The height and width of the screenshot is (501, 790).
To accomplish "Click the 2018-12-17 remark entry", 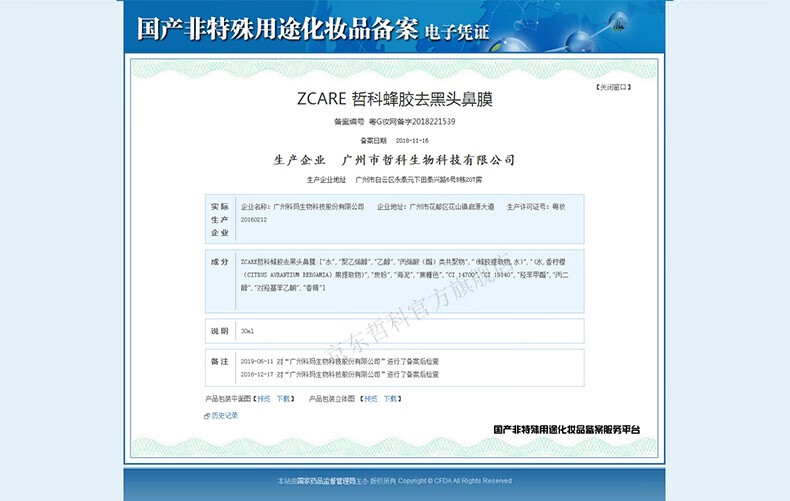I will click(x=340, y=374).
